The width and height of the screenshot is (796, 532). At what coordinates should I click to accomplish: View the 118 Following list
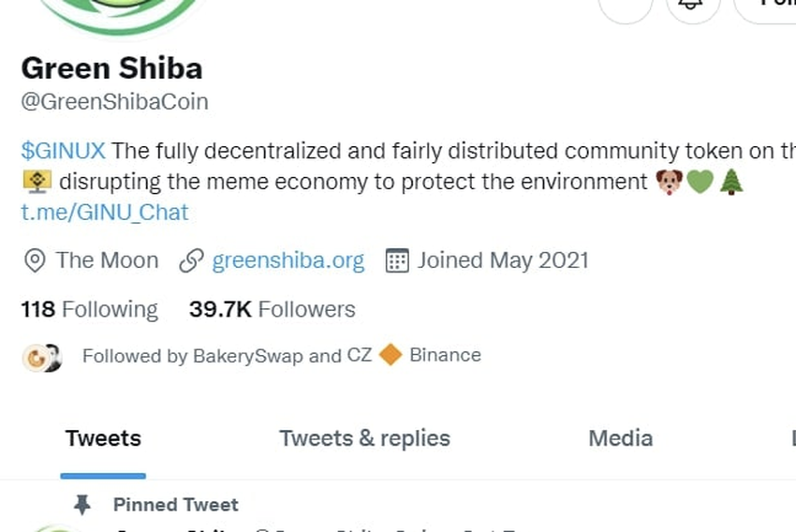(89, 310)
